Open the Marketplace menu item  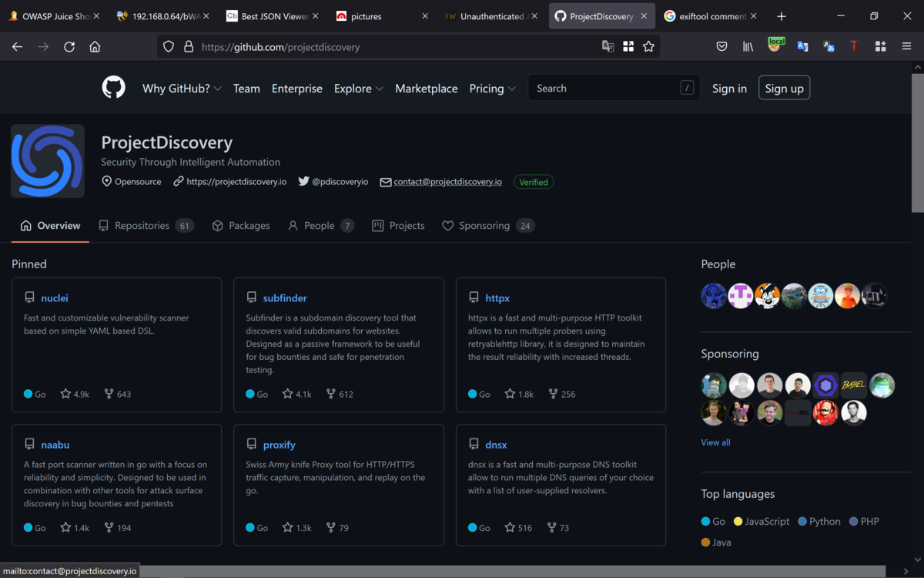[x=427, y=89]
